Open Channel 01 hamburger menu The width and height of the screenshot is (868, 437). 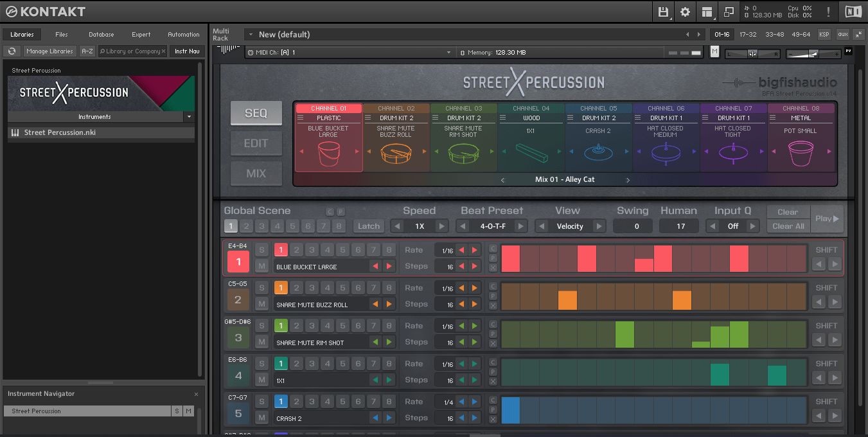pyautogui.click(x=301, y=118)
